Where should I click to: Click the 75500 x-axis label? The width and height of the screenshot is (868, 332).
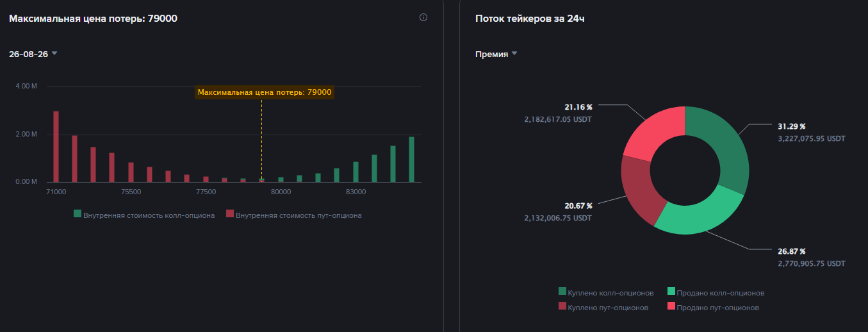(131, 192)
